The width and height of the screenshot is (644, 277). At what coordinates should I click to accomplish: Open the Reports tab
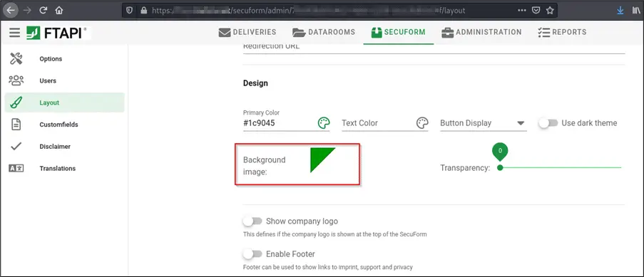point(562,32)
